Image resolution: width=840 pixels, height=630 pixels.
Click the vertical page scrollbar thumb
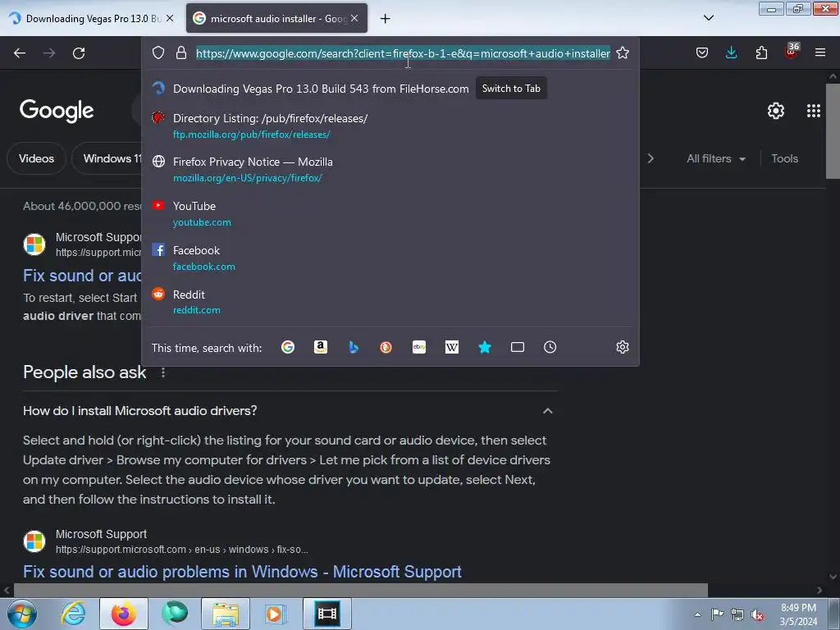coord(833,130)
